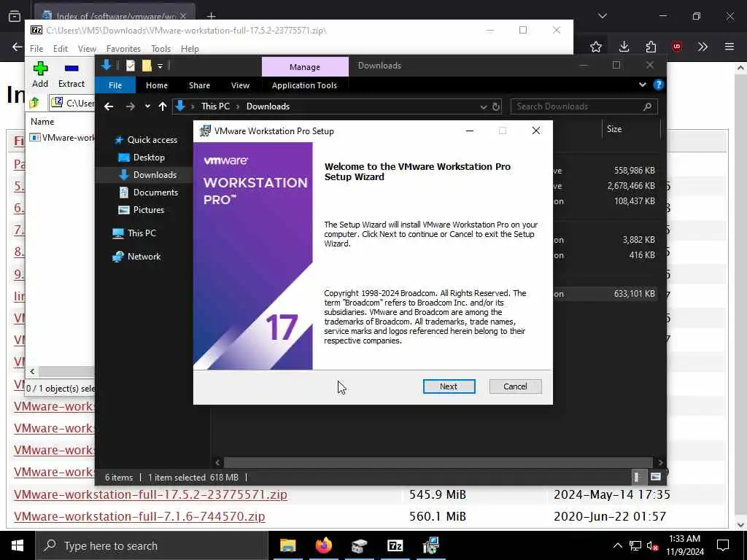Open Firefox downloads panel
747x560 pixels.
(624, 47)
